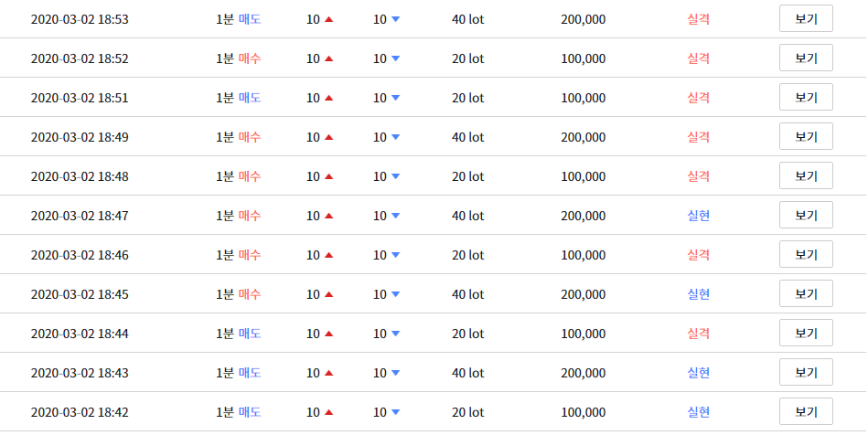868x435 pixels.
Task: Select the 2020-03-02 18:45 timestamp
Action: pyautogui.click(x=80, y=294)
